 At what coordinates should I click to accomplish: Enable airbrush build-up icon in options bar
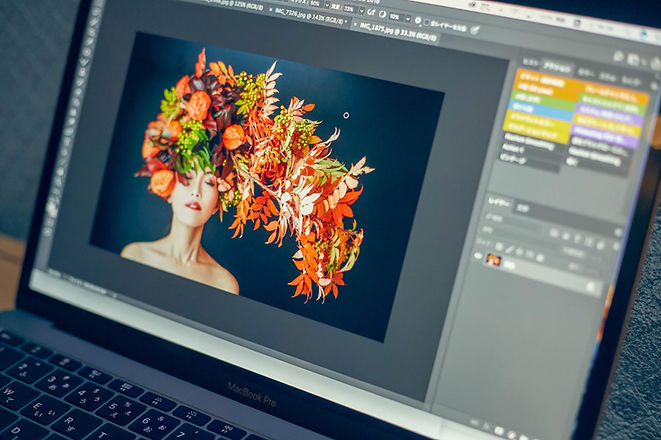click(x=372, y=12)
